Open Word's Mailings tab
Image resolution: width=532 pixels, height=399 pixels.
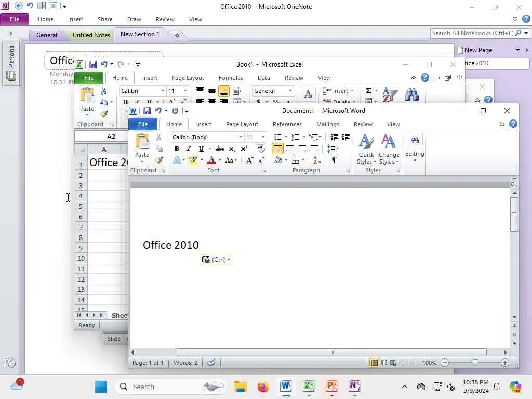[x=327, y=124]
